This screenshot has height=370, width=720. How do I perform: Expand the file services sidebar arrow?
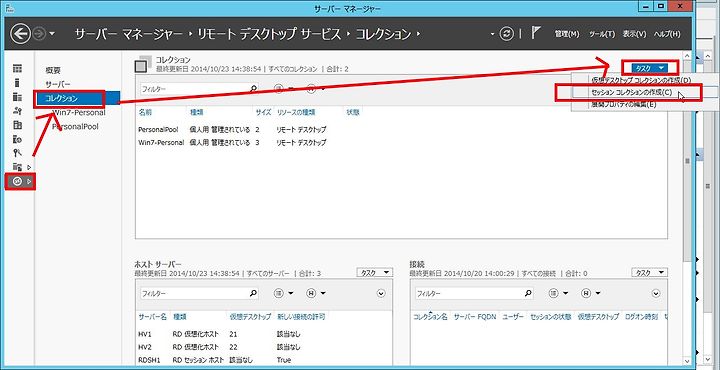point(30,167)
